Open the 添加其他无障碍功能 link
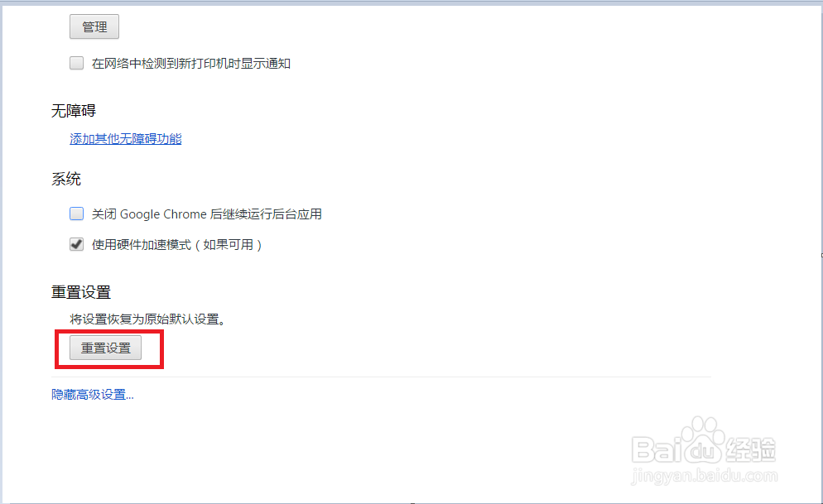The width and height of the screenshot is (823, 504). pyautogui.click(x=126, y=138)
